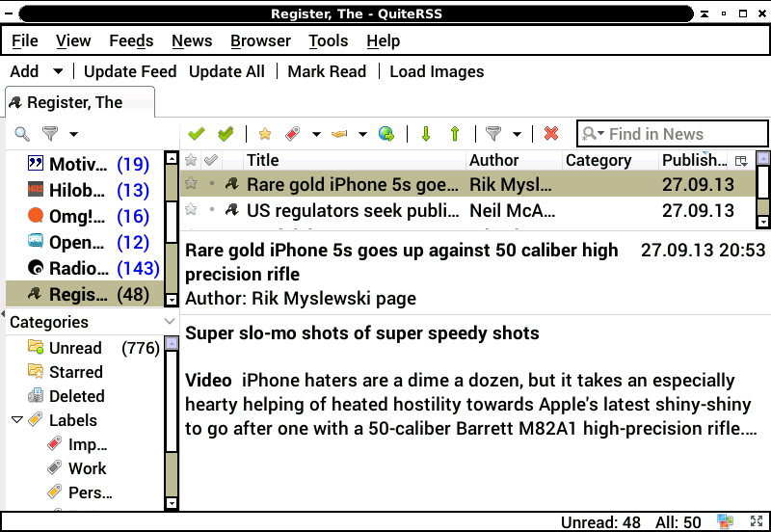This screenshot has height=532, width=771.
Task: Select the Unread category folder icon
Action: 36,347
